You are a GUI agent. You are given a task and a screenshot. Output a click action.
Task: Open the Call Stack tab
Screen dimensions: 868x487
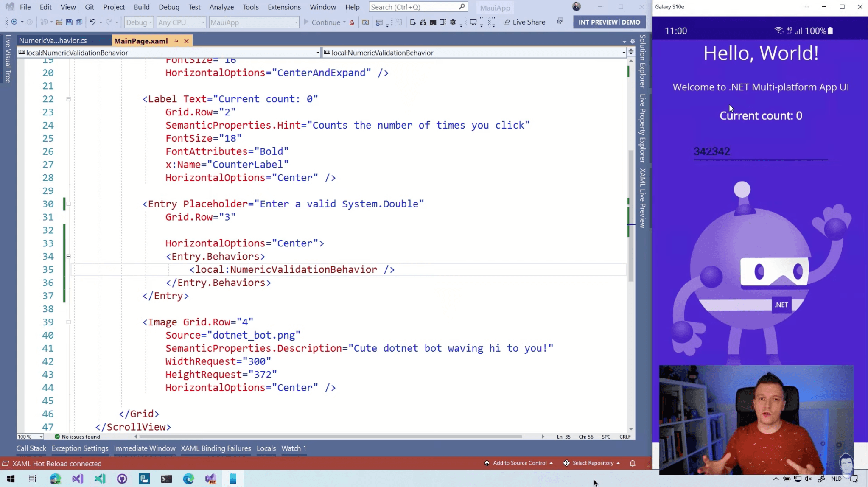tap(31, 448)
